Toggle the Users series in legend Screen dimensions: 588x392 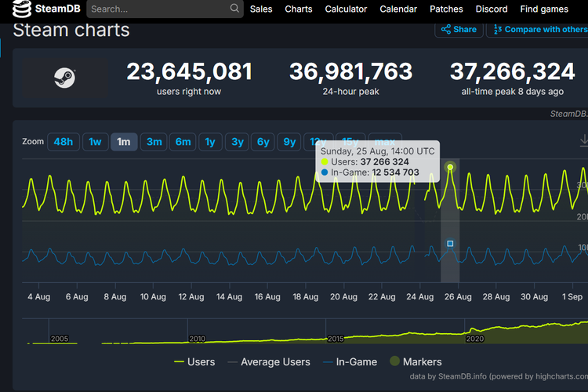tap(194, 361)
